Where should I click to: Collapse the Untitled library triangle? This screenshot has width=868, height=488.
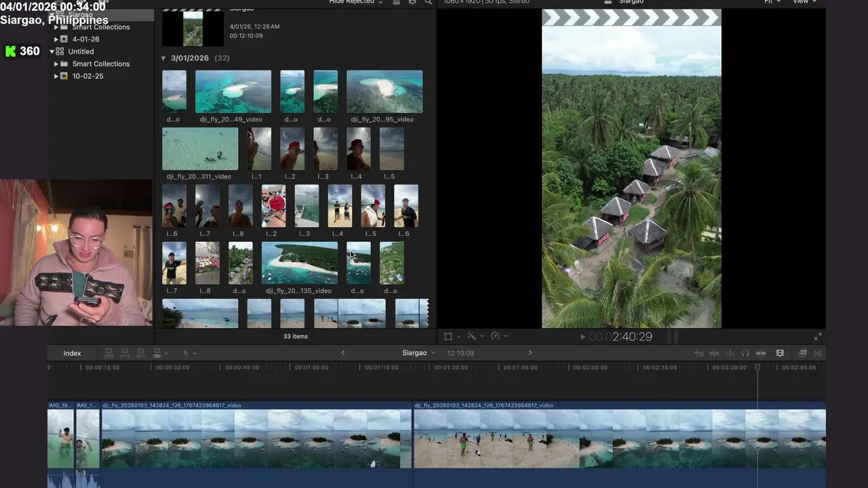coord(52,52)
